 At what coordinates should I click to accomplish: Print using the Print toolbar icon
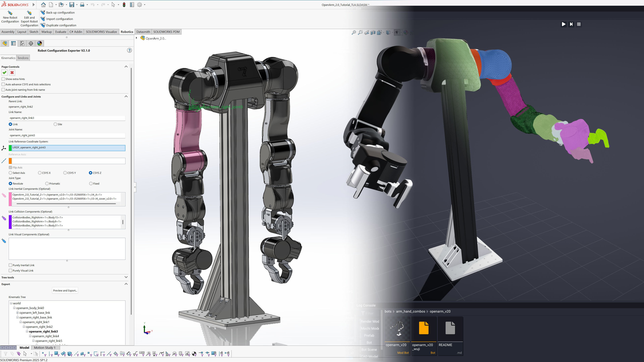(x=82, y=5)
